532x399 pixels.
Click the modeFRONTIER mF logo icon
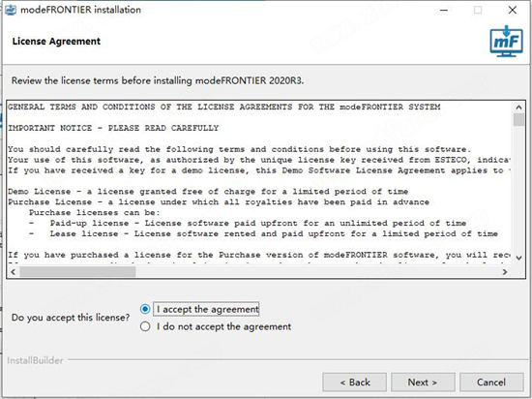pos(506,41)
